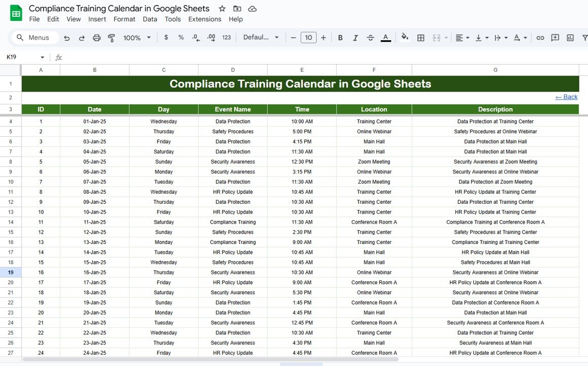Select the select-all corner box
The image size is (588, 366).
click(x=11, y=70)
